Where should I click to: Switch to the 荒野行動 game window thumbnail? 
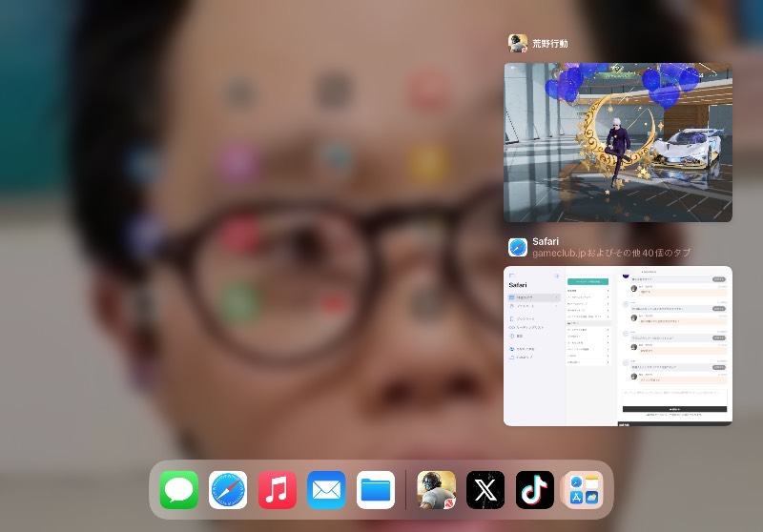[x=618, y=142]
